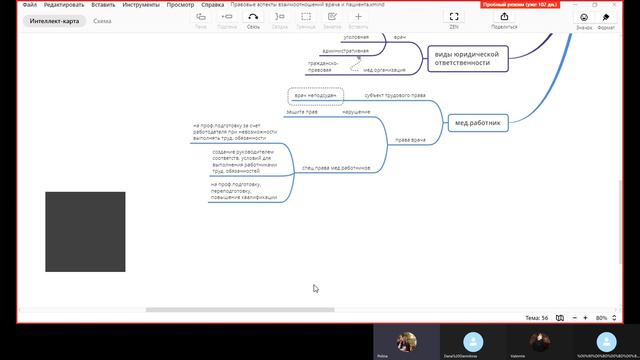
Task: Click the map overview icon in status bar
Action: tap(560, 318)
